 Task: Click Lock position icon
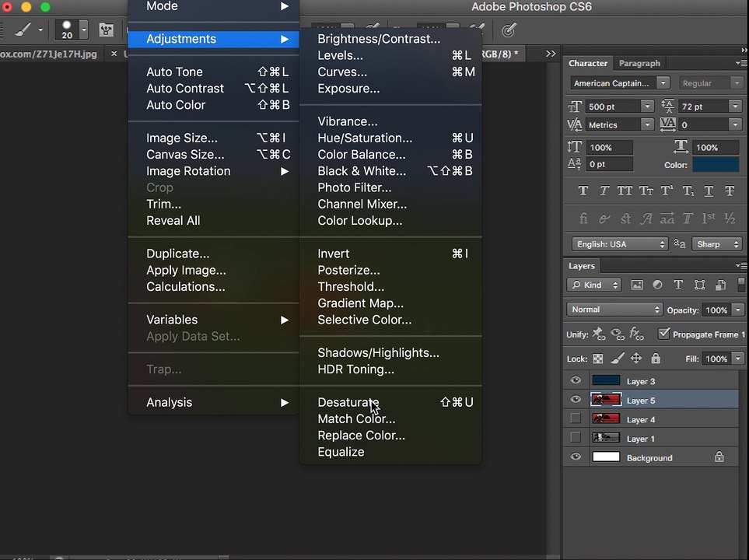[636, 359]
